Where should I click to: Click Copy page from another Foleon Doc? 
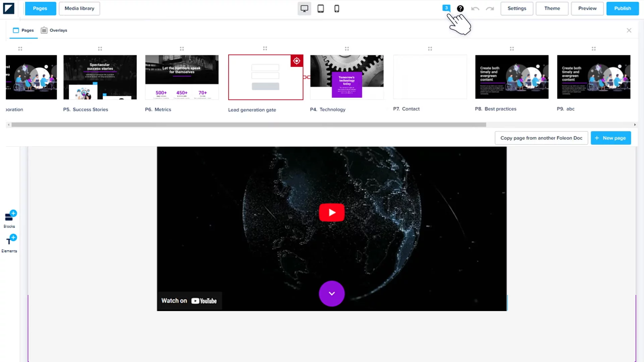(x=541, y=138)
